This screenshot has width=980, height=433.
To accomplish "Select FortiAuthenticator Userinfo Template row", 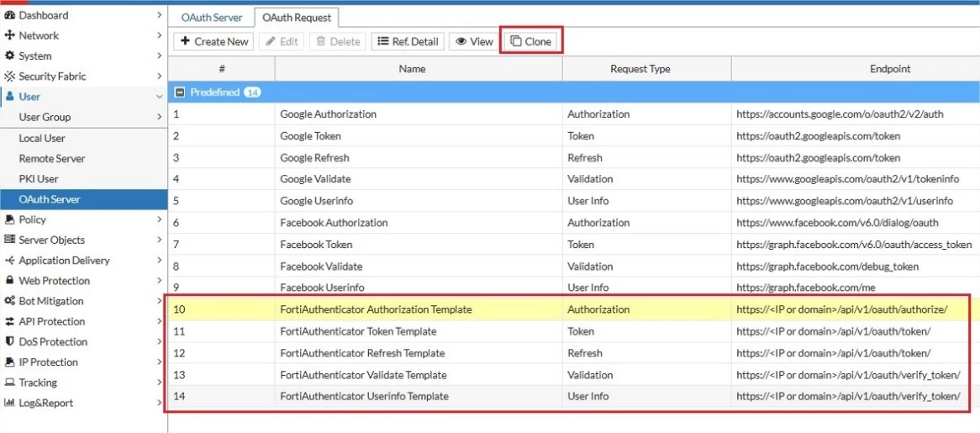I will (574, 396).
